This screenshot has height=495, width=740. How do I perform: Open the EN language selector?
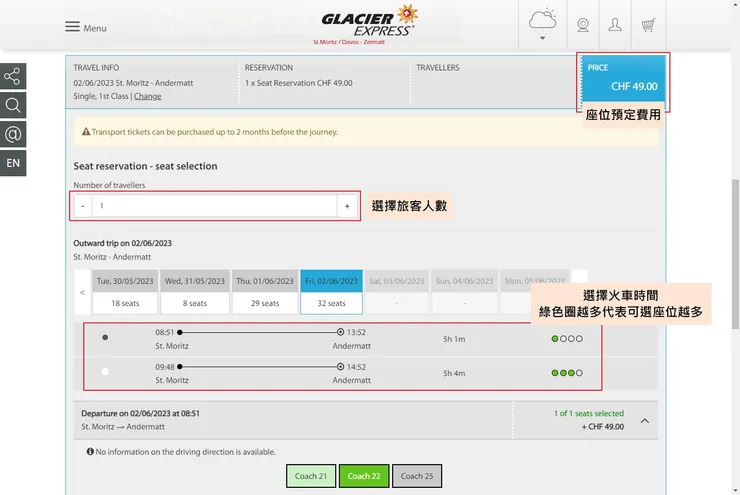(x=13, y=163)
